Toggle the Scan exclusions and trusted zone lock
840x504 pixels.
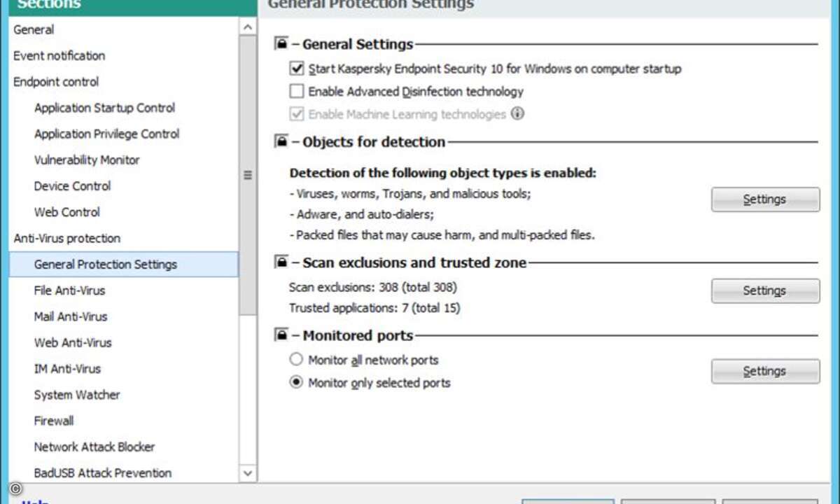coord(281,263)
